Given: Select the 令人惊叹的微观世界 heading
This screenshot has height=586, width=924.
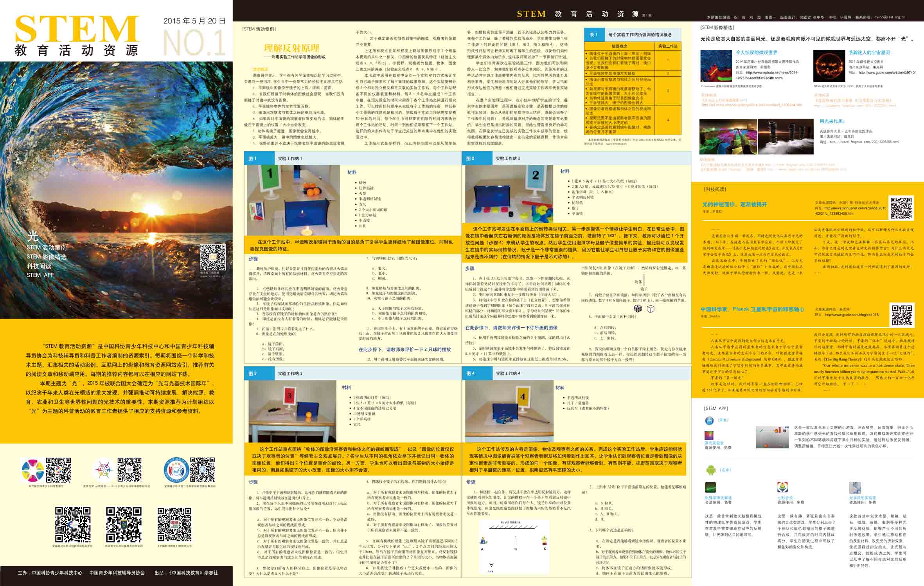Looking at the screenshot, I should pyautogui.click(x=757, y=52).
